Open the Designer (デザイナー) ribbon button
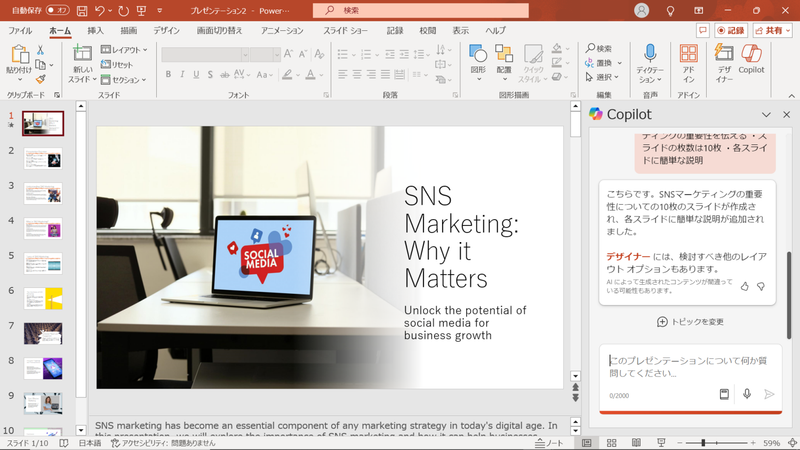The image size is (800, 450). point(723,58)
